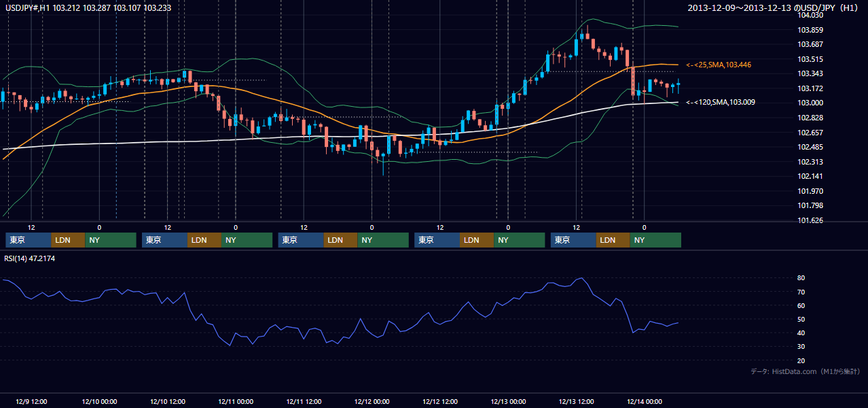Select the 12/12 00:00 time label
This screenshot has height=408, width=868.
point(372,401)
